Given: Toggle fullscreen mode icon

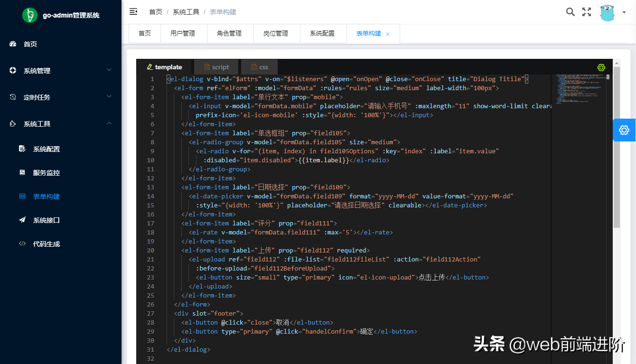Looking at the screenshot, I should (587, 12).
